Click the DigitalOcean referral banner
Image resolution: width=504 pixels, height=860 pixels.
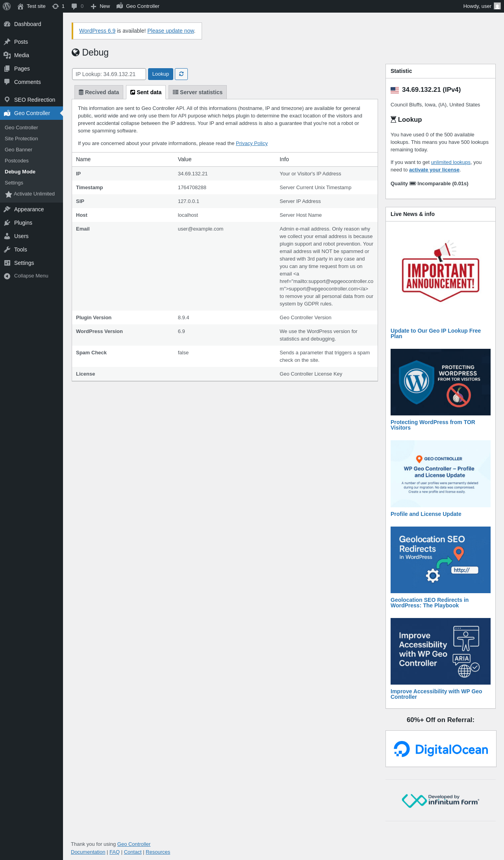tap(441, 749)
